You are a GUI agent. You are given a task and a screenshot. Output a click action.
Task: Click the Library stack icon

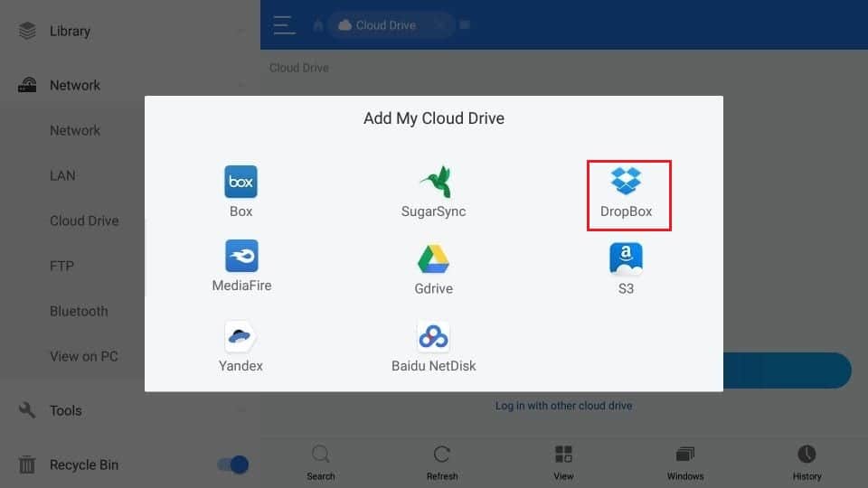pyautogui.click(x=27, y=31)
